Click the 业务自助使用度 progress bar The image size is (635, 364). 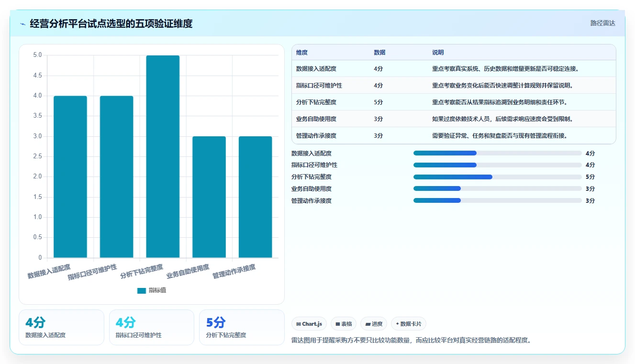point(498,189)
